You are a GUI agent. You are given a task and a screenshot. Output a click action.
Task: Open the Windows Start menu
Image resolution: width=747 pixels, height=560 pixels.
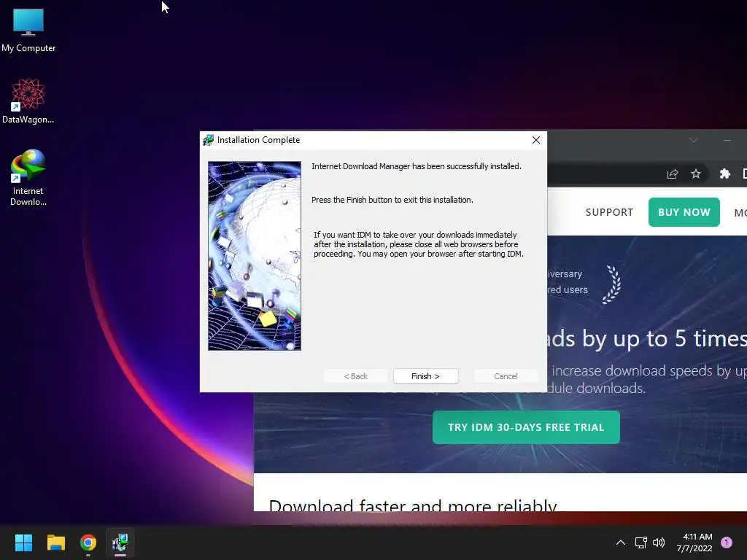tap(23, 542)
